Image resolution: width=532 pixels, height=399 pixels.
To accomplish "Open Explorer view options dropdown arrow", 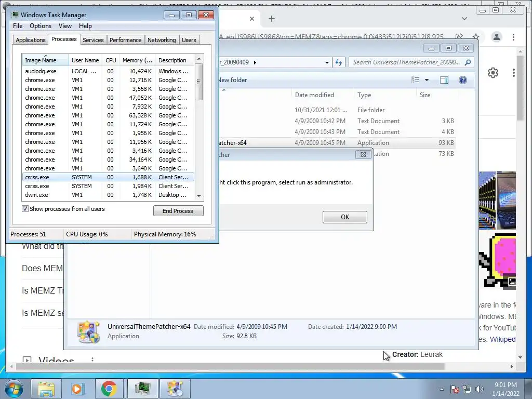I will click(427, 79).
